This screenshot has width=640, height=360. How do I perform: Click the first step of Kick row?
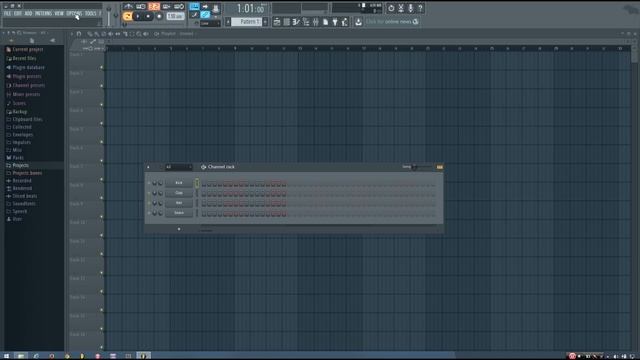(x=204, y=183)
